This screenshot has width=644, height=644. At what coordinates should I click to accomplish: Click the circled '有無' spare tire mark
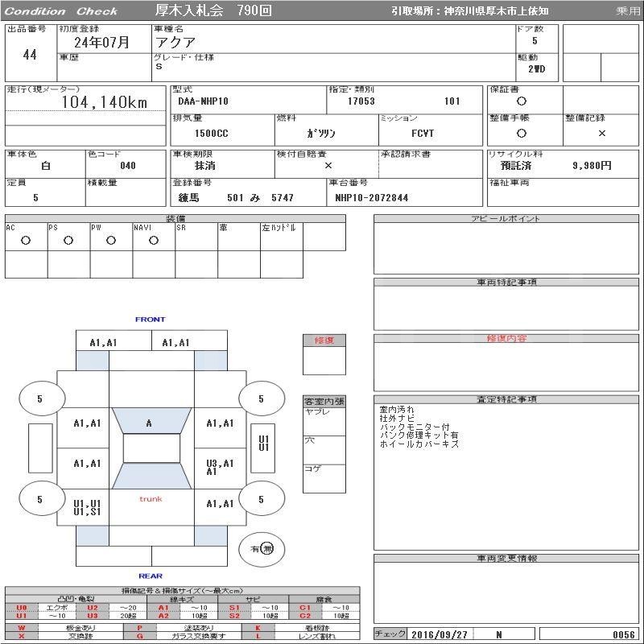(x=262, y=549)
